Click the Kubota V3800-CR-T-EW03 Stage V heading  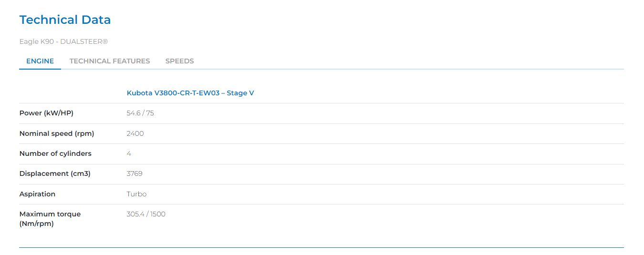pos(190,93)
